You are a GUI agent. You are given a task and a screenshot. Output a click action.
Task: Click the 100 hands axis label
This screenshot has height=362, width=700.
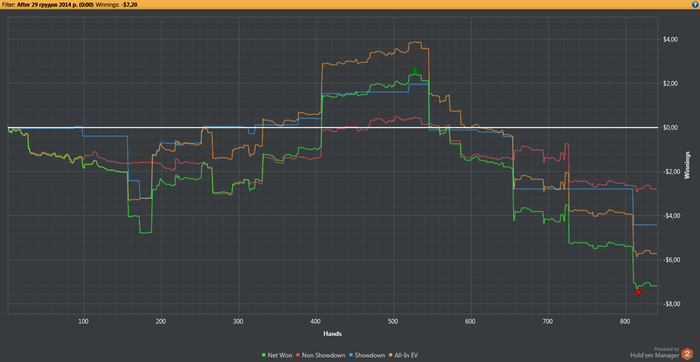click(83, 321)
